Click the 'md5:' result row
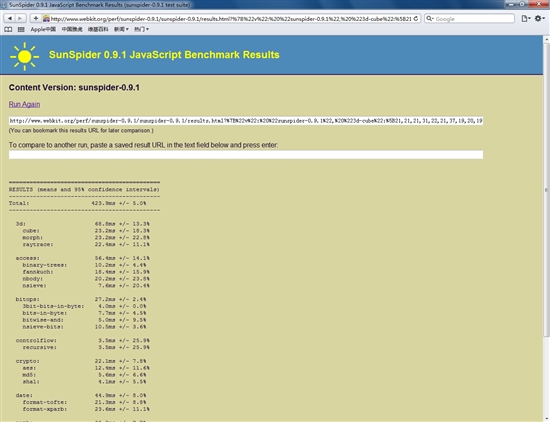This screenshot has width=550, height=422. click(84, 375)
